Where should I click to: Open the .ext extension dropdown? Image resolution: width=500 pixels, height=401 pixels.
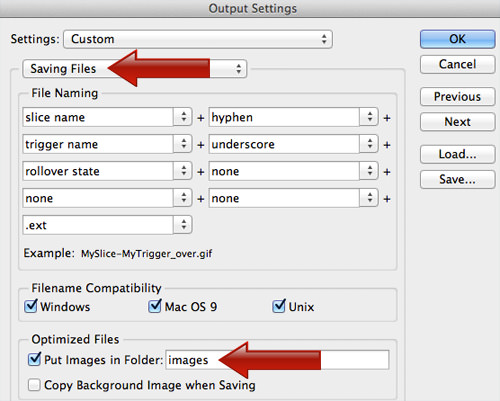coord(107,225)
